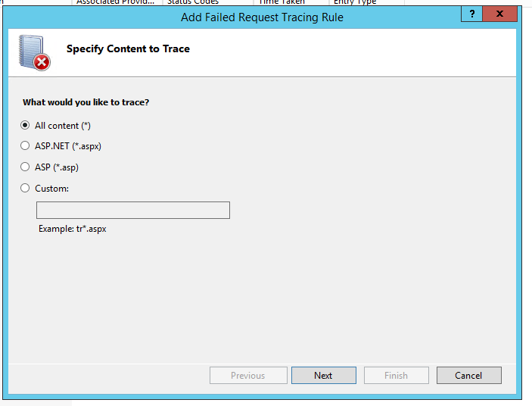Click the dialog title bar text
This screenshot has width=532, height=406.
[262, 17]
